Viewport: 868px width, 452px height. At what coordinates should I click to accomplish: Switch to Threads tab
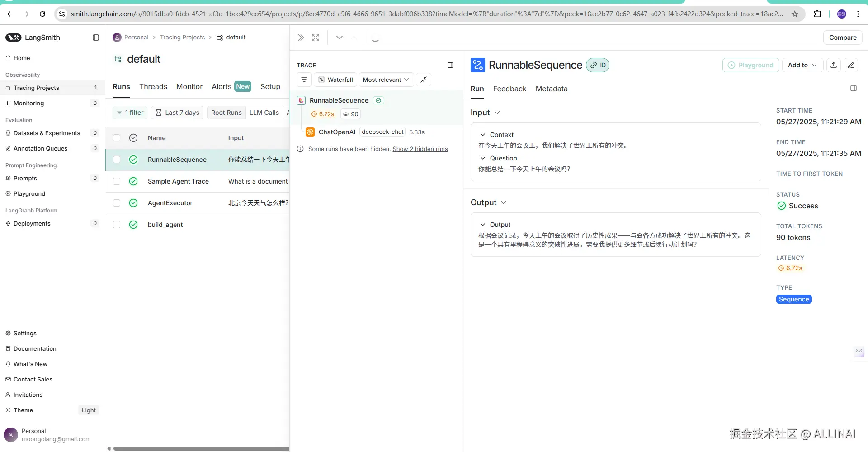pos(153,86)
